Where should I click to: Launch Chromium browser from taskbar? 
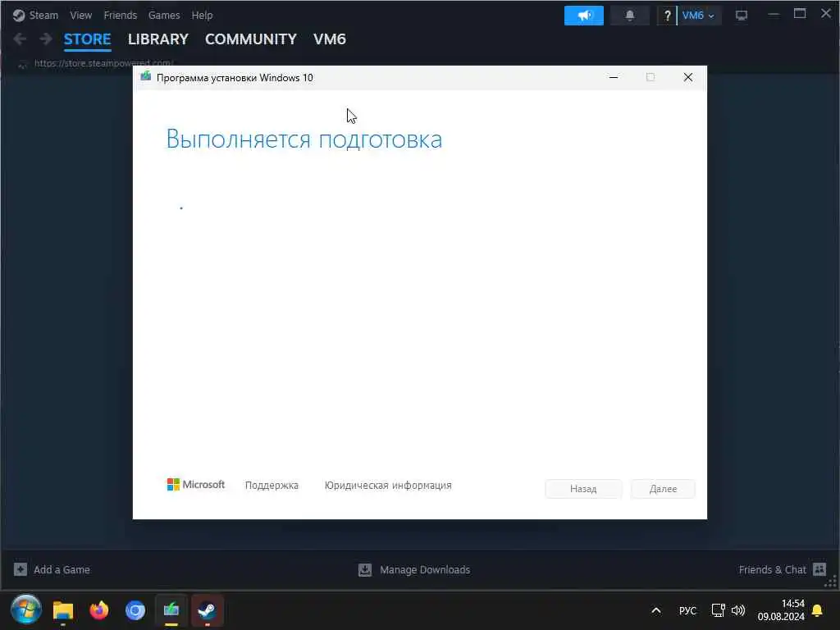135,610
